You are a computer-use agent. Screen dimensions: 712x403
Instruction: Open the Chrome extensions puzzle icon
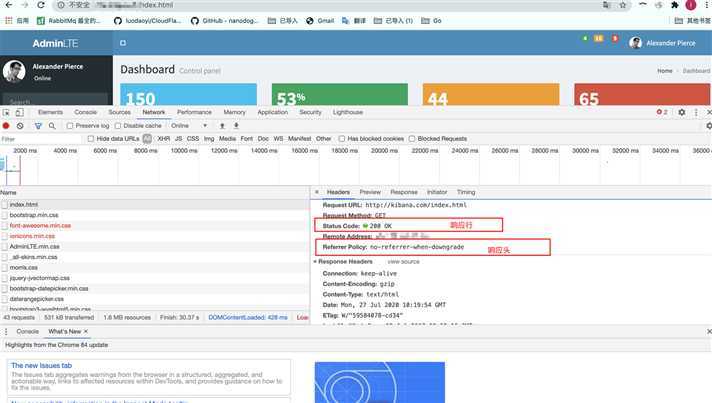(x=675, y=5)
